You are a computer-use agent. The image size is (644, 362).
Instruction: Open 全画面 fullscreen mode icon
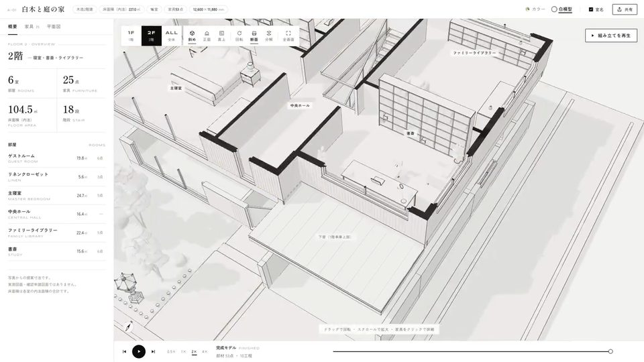[288, 36]
